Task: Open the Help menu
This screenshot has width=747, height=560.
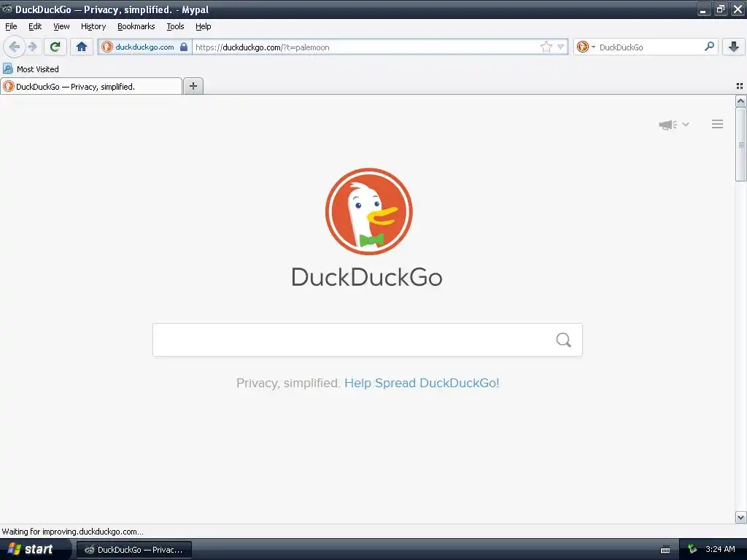Action: coord(204,26)
